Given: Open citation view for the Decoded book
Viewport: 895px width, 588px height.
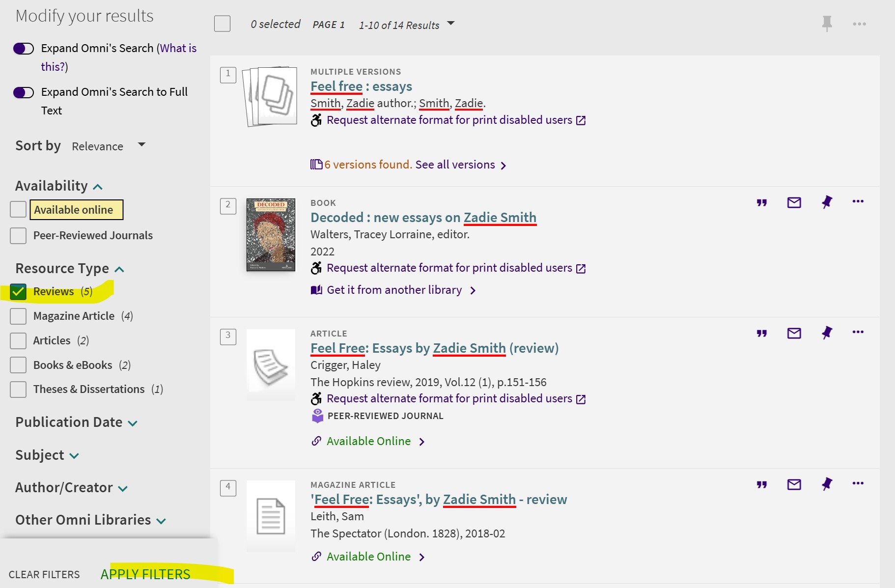Looking at the screenshot, I should [762, 202].
